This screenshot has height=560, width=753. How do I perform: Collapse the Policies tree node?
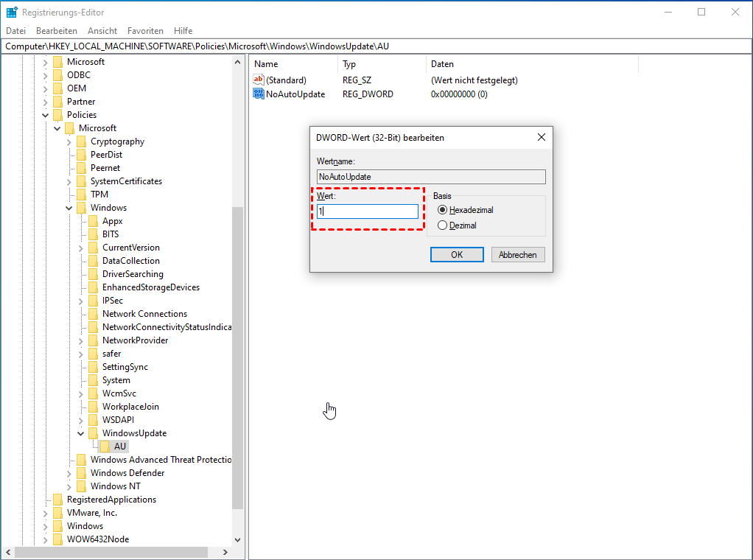pyautogui.click(x=46, y=115)
